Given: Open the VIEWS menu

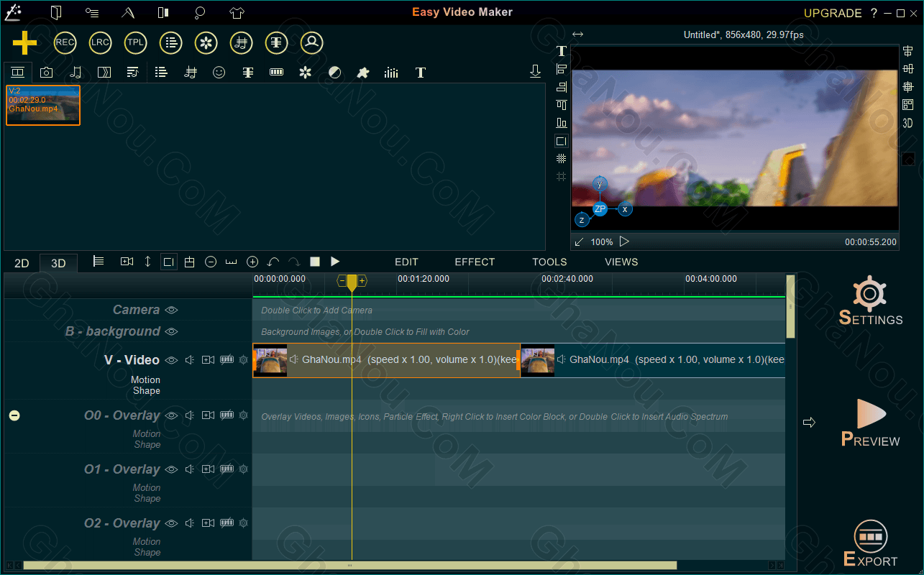Looking at the screenshot, I should point(621,262).
